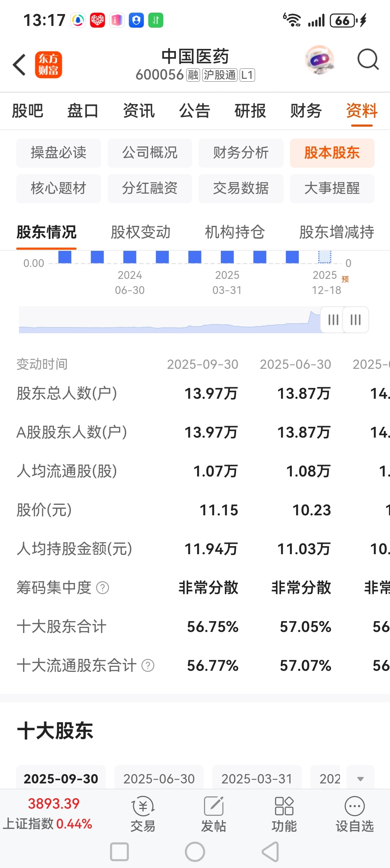The image size is (390, 868).
Task: Switch to the 股权变动 sub-tab
Action: (141, 232)
